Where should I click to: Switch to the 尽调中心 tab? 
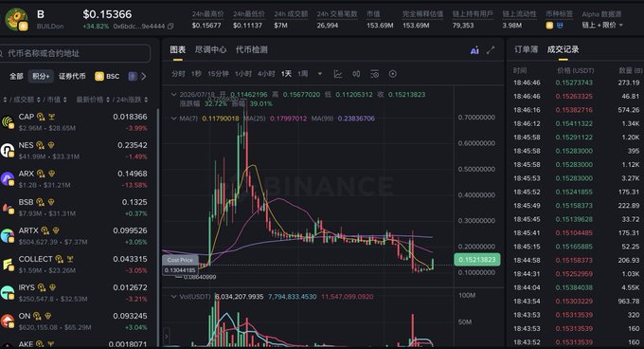tap(210, 49)
